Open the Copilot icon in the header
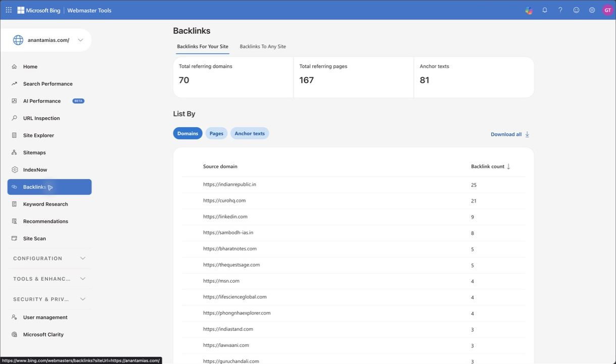Image resolution: width=616 pixels, height=364 pixels. click(529, 10)
